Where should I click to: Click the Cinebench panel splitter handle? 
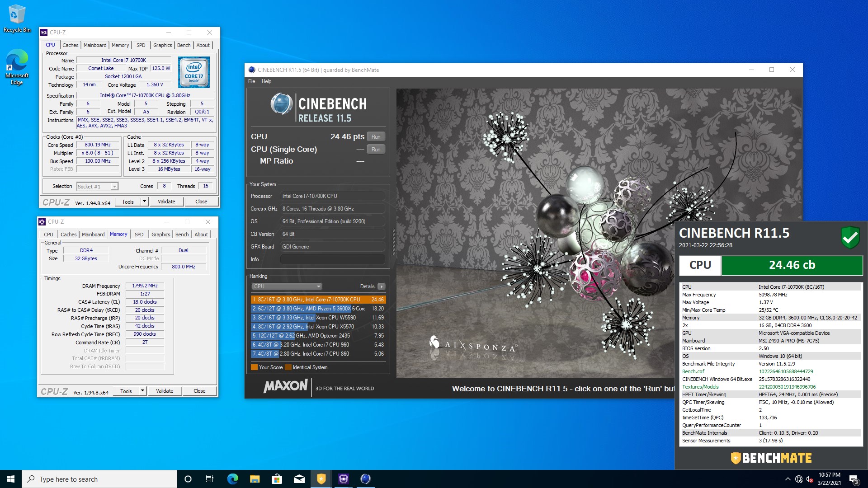[393, 242]
